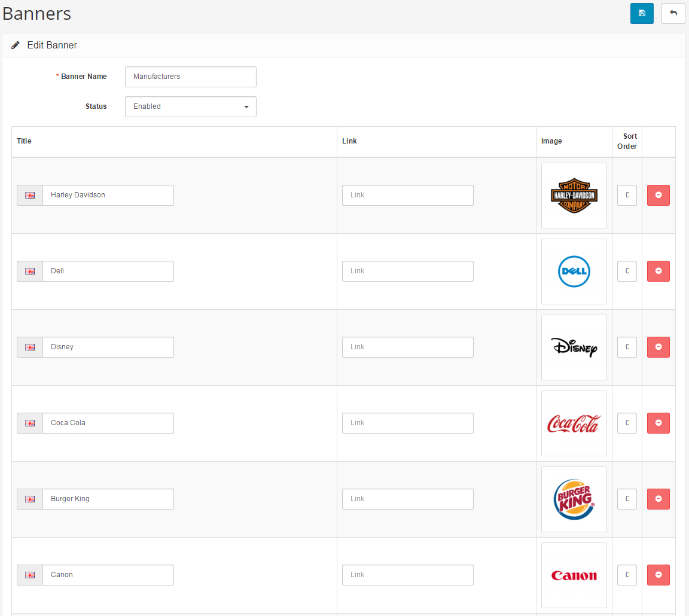Click the Burger King logo thumbnail

coord(574,499)
